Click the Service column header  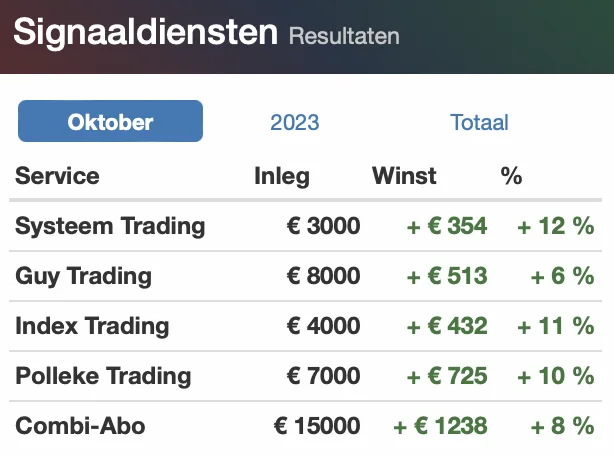point(57,175)
